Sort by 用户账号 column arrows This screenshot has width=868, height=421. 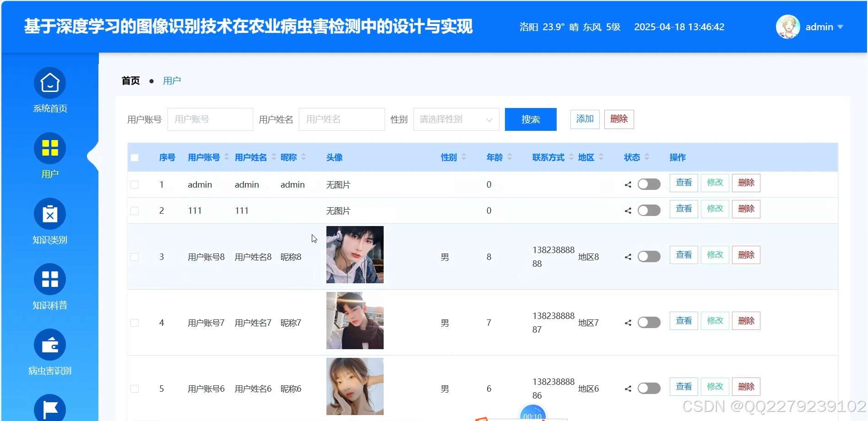(x=227, y=157)
